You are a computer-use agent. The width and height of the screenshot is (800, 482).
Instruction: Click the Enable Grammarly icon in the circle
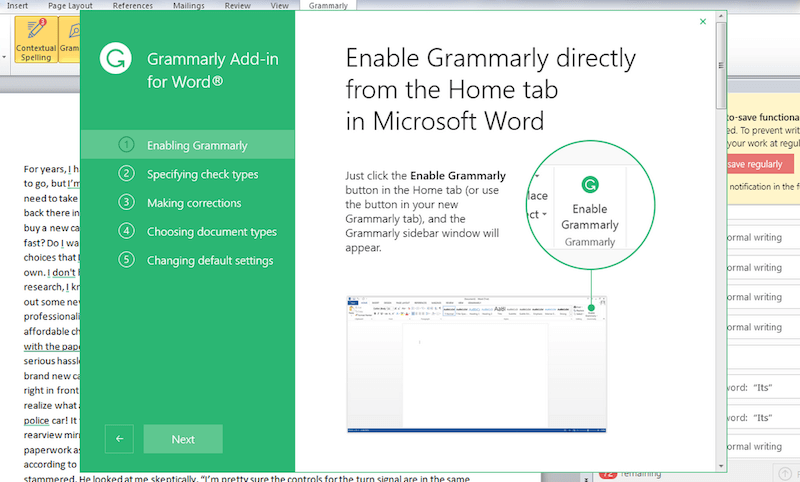point(590,185)
